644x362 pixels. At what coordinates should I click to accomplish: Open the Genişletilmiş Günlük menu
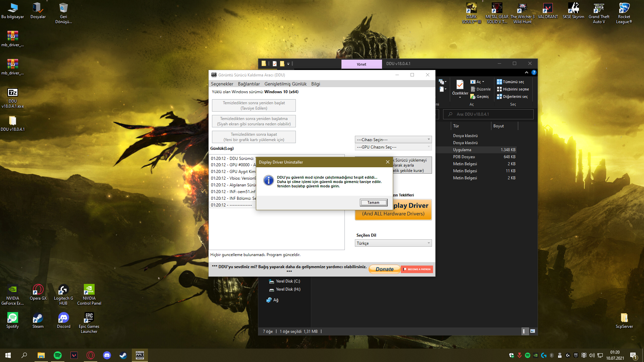pos(285,84)
